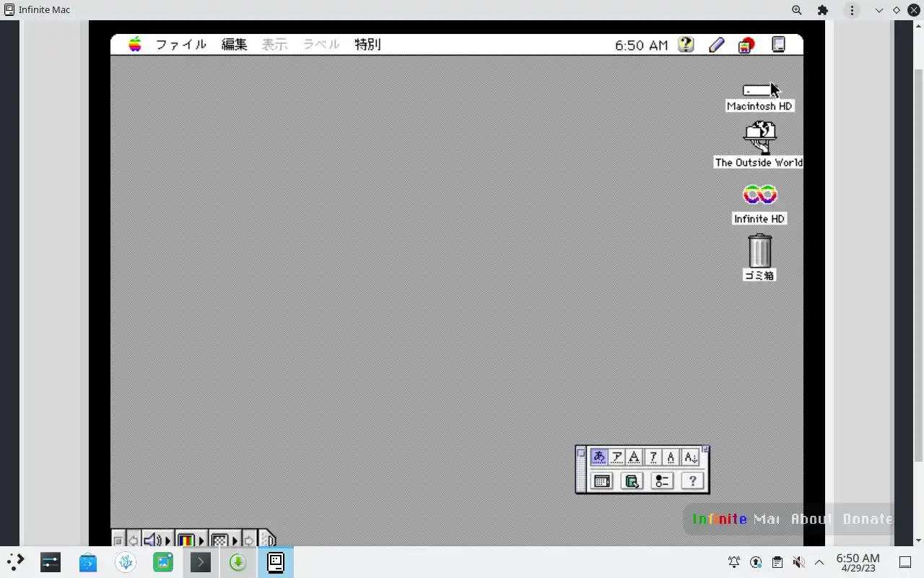Open browser zoom magnifier icon
The width and height of the screenshot is (924, 578).
(796, 10)
